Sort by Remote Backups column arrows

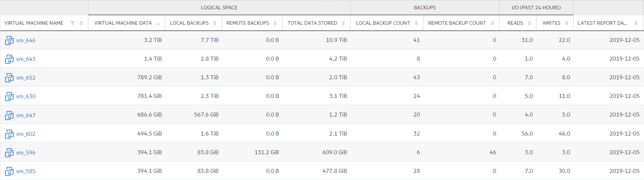pos(275,23)
